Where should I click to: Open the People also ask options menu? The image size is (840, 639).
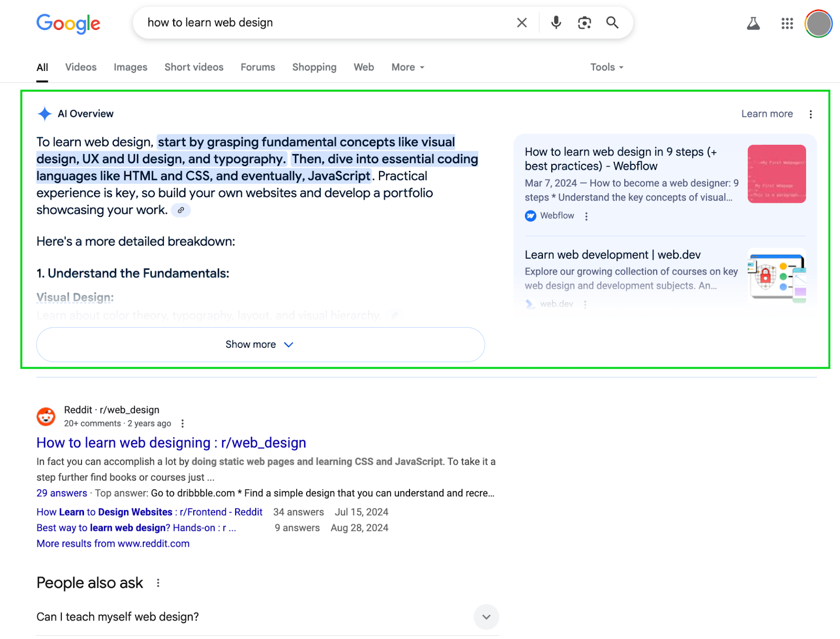pos(157,582)
